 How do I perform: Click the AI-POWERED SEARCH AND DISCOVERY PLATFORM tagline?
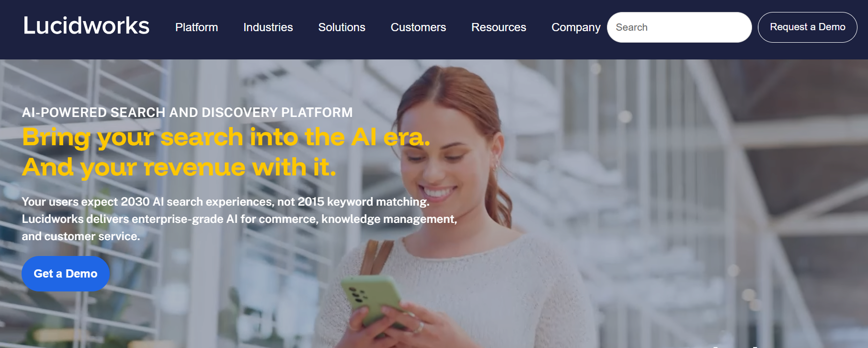pyautogui.click(x=187, y=113)
